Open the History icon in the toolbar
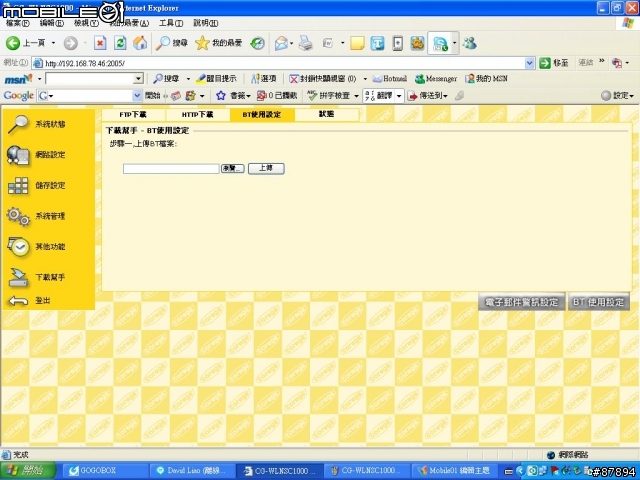 pyautogui.click(x=258, y=43)
